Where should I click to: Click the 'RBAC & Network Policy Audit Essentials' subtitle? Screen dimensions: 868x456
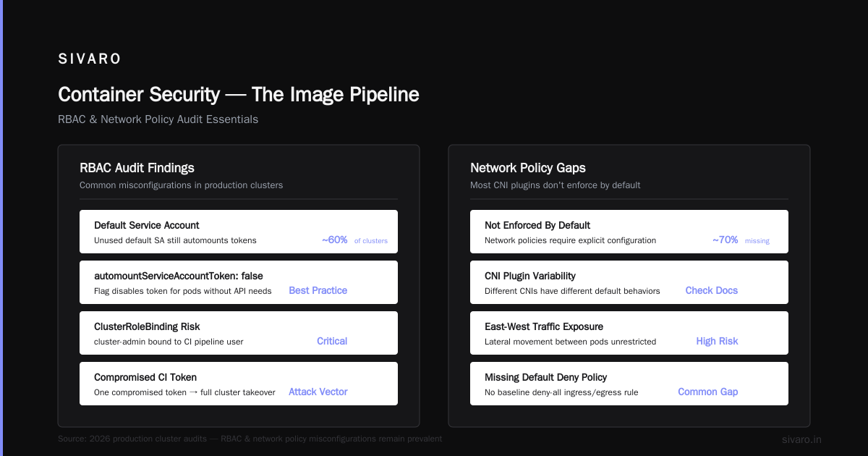pos(158,119)
